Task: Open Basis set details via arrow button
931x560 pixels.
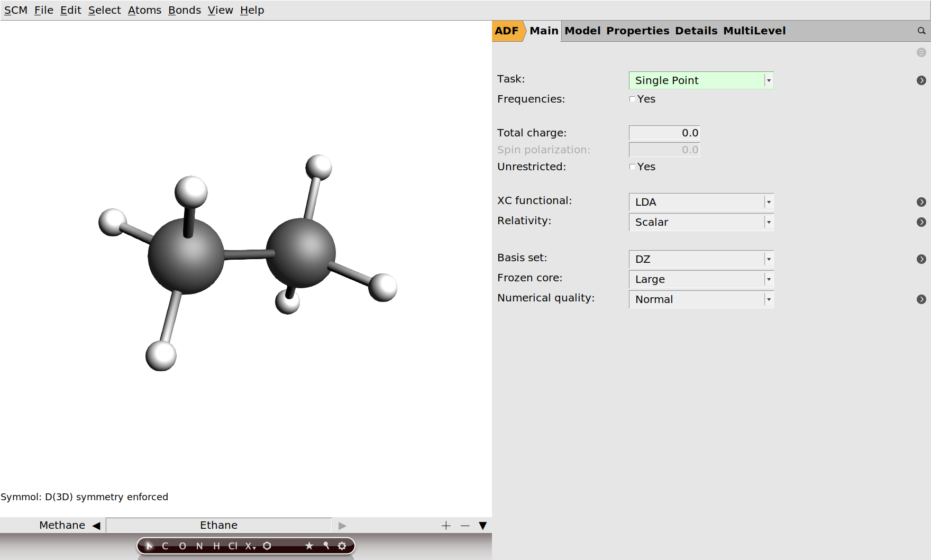Action: point(922,259)
